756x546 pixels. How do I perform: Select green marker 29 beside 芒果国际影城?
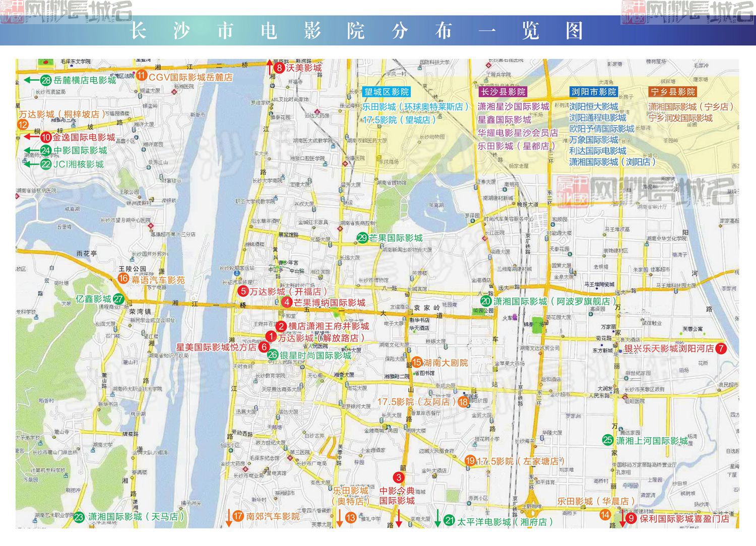coord(362,238)
